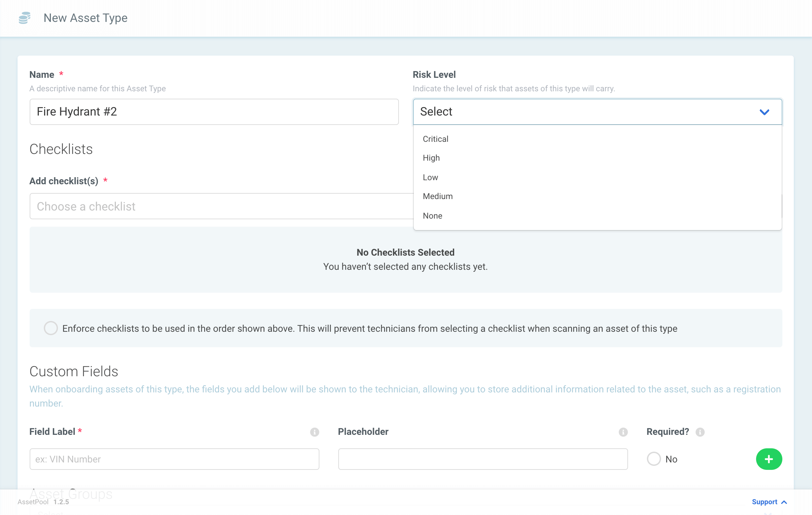This screenshot has height=515, width=812.
Task: Enable enforcing checklists in shown order
Action: click(51, 328)
